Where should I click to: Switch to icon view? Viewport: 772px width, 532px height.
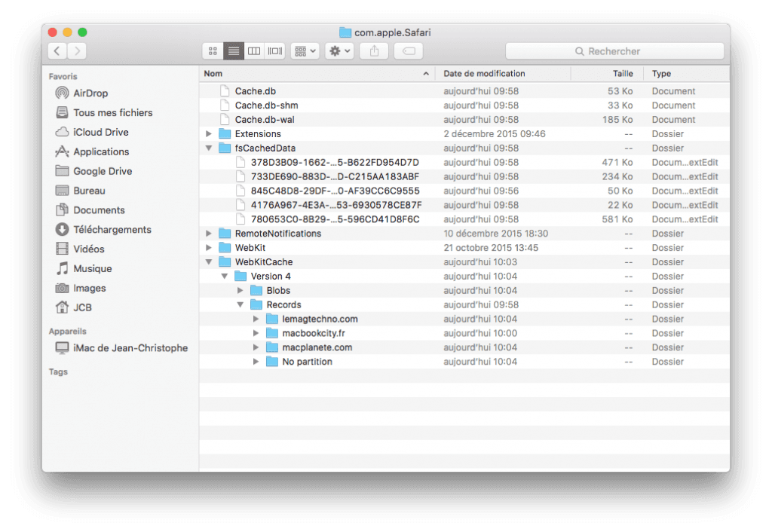tap(213, 51)
